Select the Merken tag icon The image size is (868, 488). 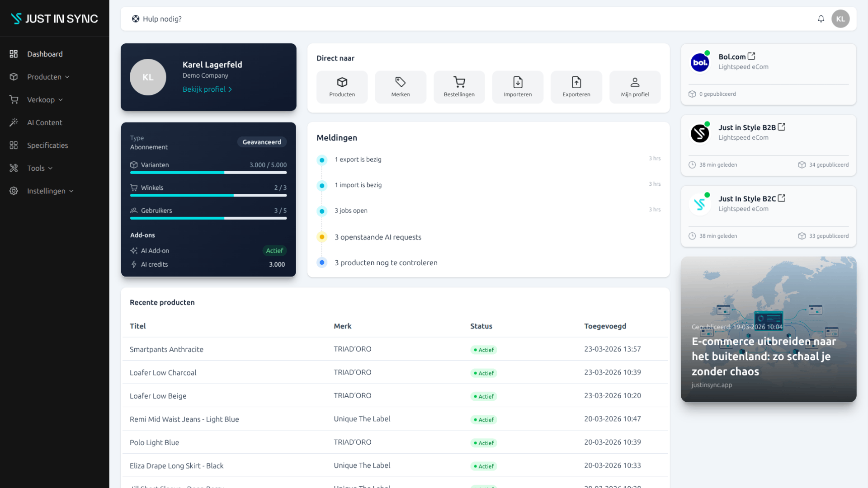tap(400, 82)
